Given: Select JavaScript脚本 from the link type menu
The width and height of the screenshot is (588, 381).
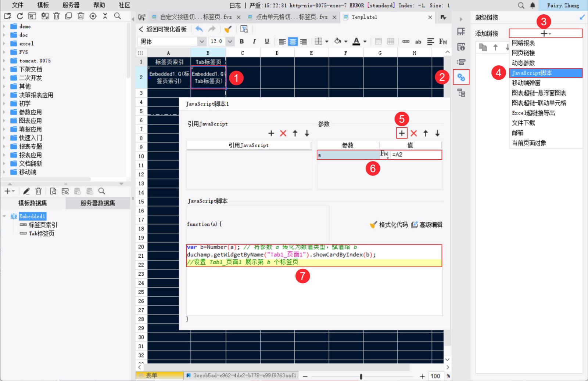Looking at the screenshot, I should (545, 73).
